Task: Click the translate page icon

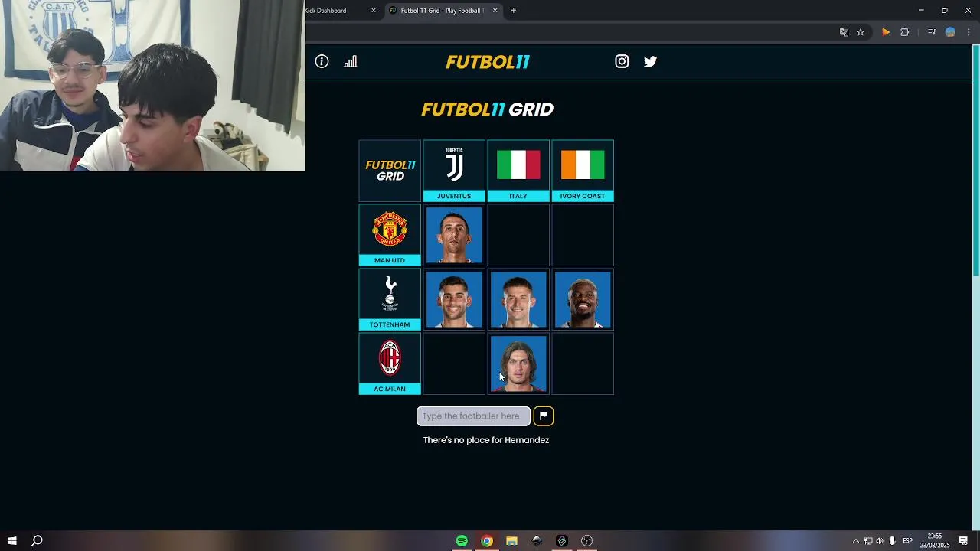Action: coord(844,32)
